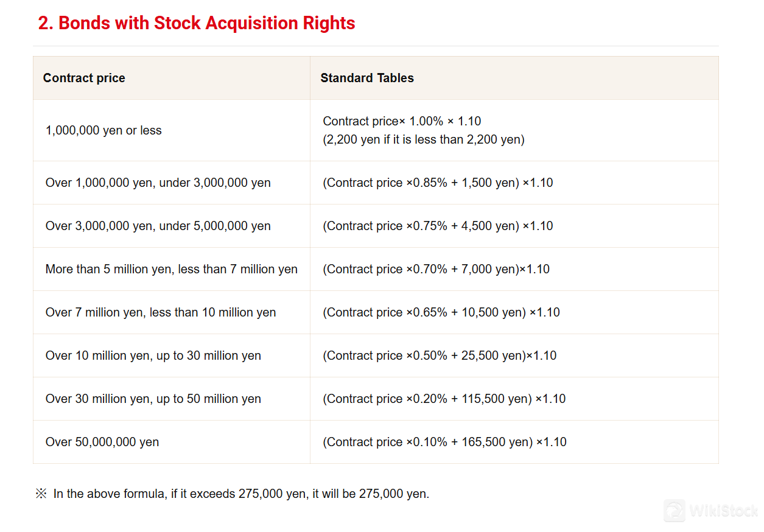The width and height of the screenshot is (764, 532).
Task: Click the 0.20% + 115,500 yen formula
Action: click(444, 399)
